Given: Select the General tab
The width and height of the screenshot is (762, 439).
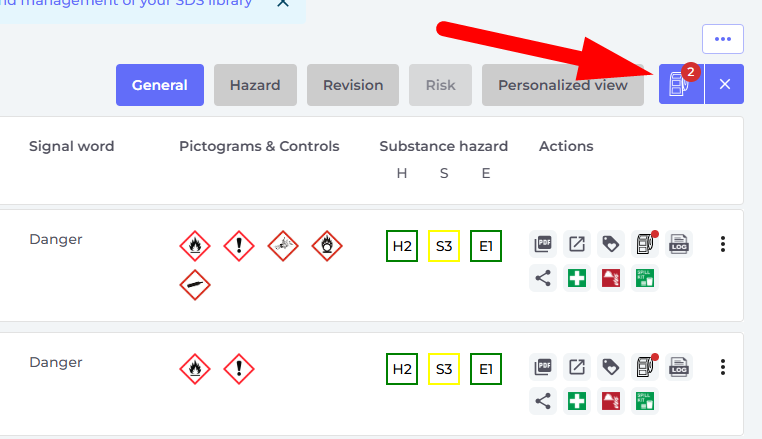Looking at the screenshot, I should (160, 85).
